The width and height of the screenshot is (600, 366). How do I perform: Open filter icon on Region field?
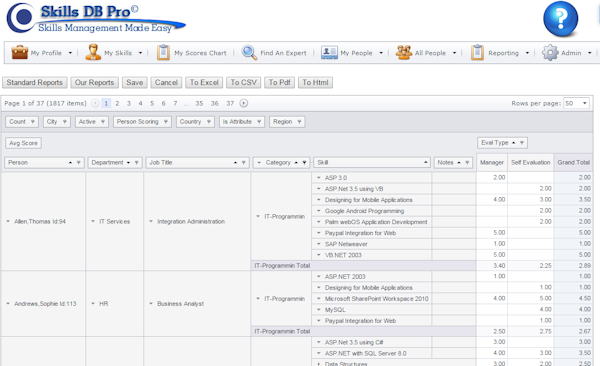tap(299, 122)
